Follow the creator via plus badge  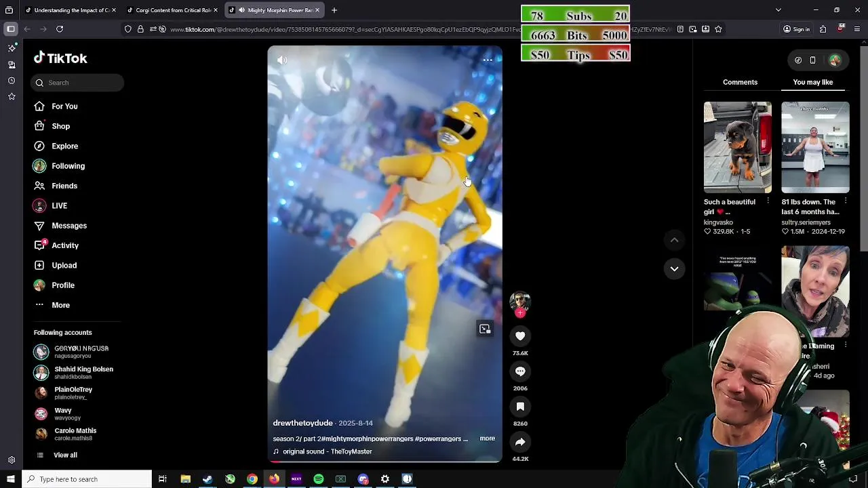pos(520,313)
